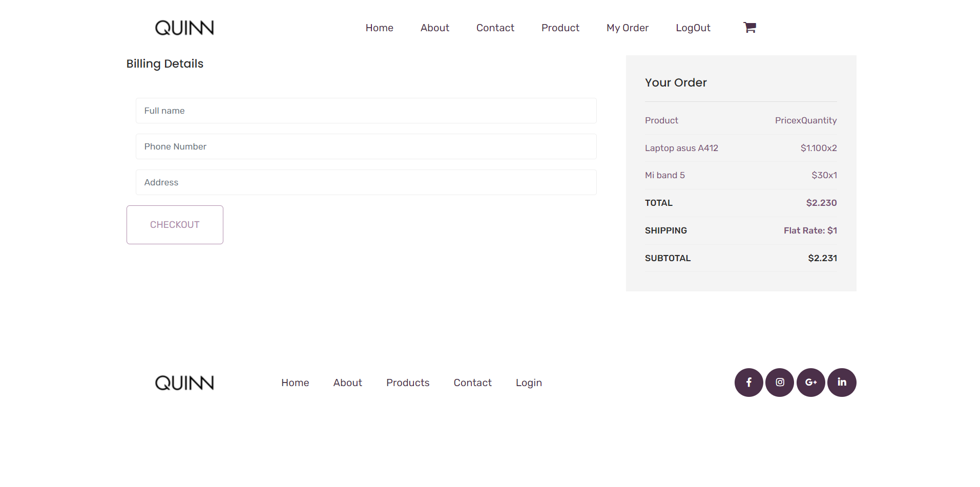The width and height of the screenshot is (980, 487).
Task: Open the Instagram profile icon
Action: coord(779,382)
